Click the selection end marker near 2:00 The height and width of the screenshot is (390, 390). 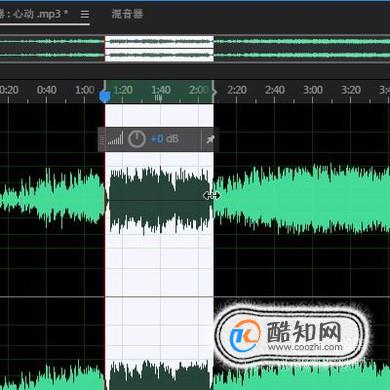[x=214, y=92]
